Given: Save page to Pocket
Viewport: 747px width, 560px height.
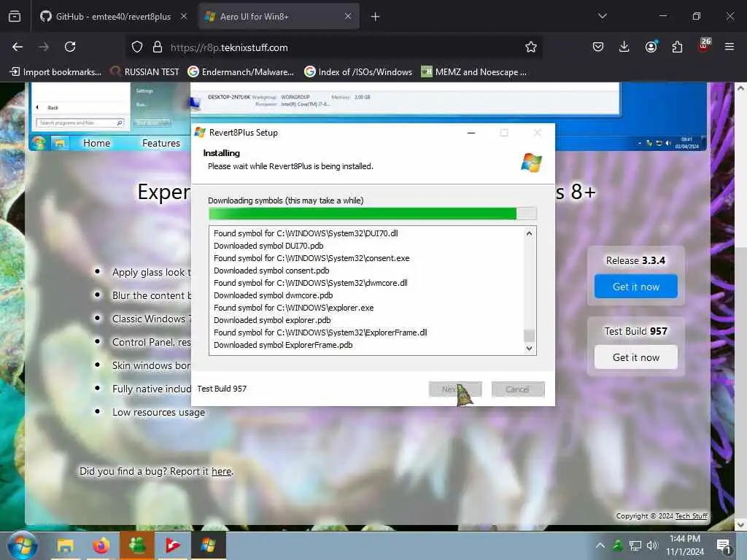Looking at the screenshot, I should 598,47.
